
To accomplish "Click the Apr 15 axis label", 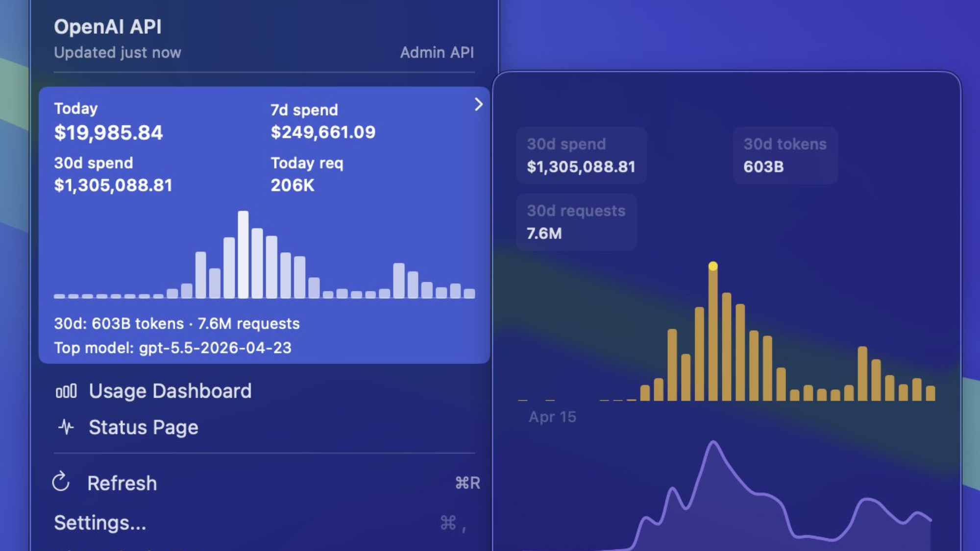I will pyautogui.click(x=552, y=417).
